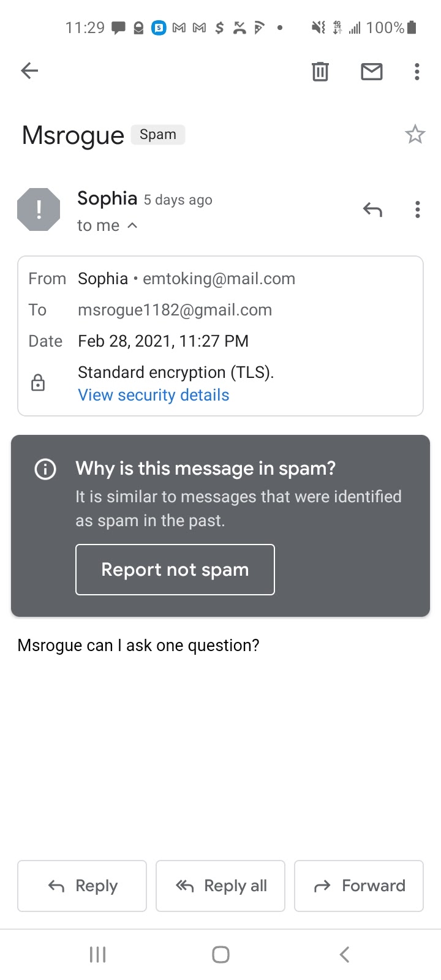
Task: Tap the back arrow to leave email
Action: [29, 71]
